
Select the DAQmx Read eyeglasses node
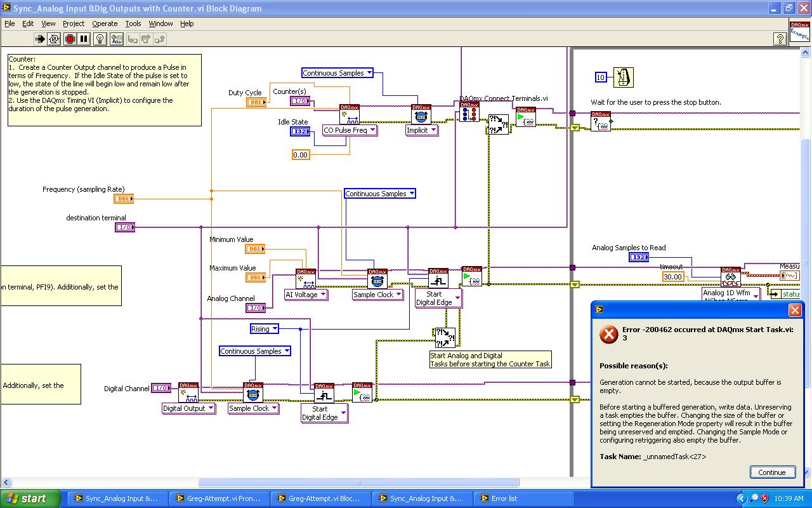coord(731,277)
